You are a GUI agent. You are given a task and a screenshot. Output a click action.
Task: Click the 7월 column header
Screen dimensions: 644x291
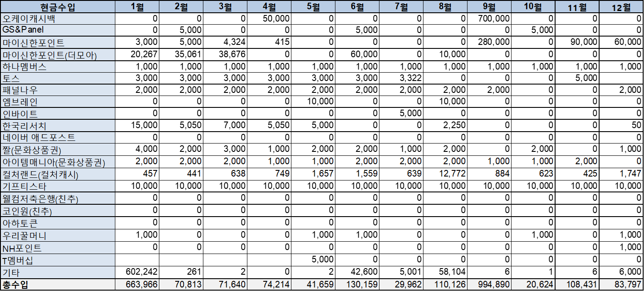401,7
